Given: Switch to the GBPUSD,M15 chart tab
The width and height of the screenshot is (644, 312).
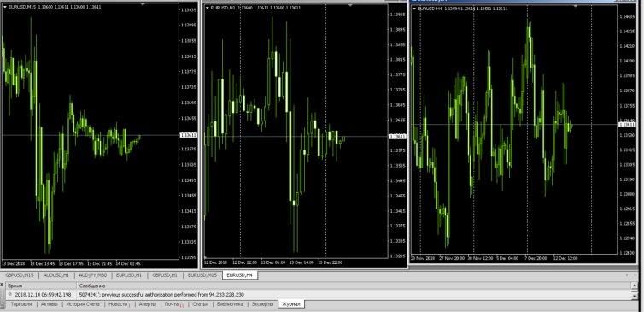Looking at the screenshot, I should click(x=20, y=274).
